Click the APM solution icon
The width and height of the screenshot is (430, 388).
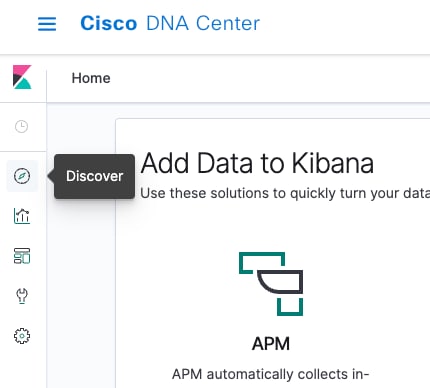271,284
